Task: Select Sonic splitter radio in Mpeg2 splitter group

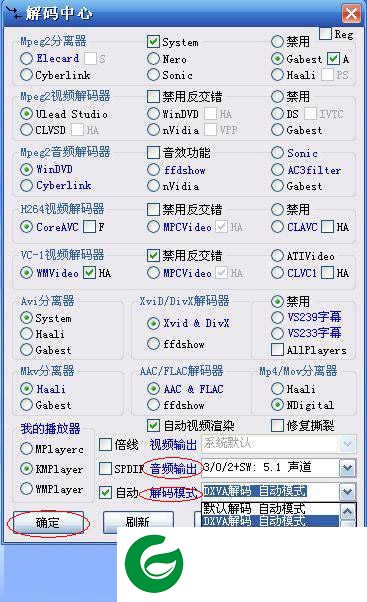Action: coord(153,75)
